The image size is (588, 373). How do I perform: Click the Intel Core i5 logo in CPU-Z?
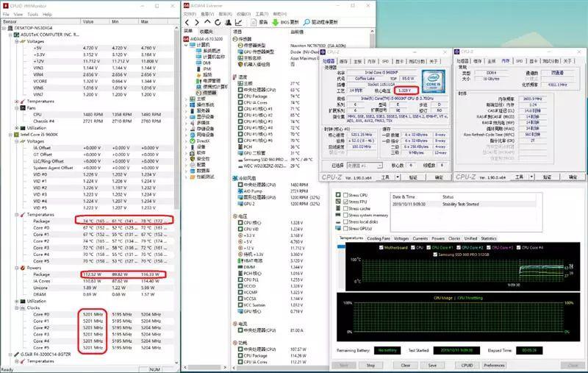click(433, 81)
